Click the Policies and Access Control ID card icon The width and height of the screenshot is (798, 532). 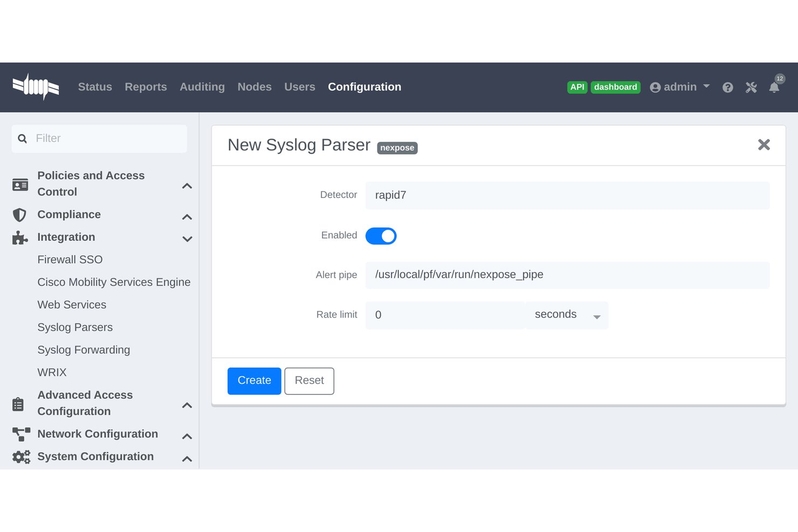click(20, 185)
